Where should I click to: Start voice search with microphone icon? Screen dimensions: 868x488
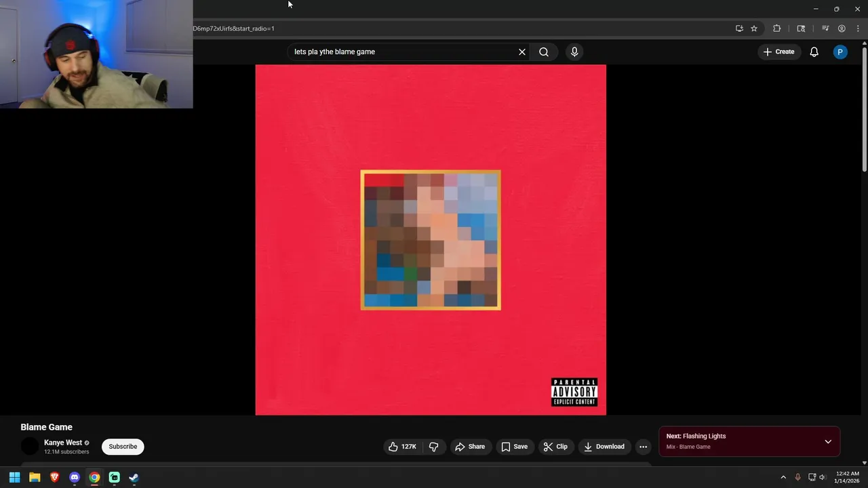tap(574, 52)
